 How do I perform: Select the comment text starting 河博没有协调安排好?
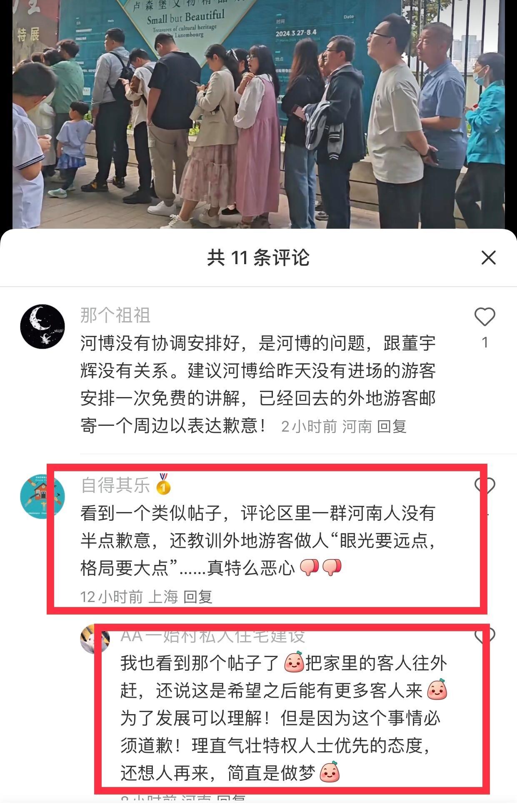[258, 385]
